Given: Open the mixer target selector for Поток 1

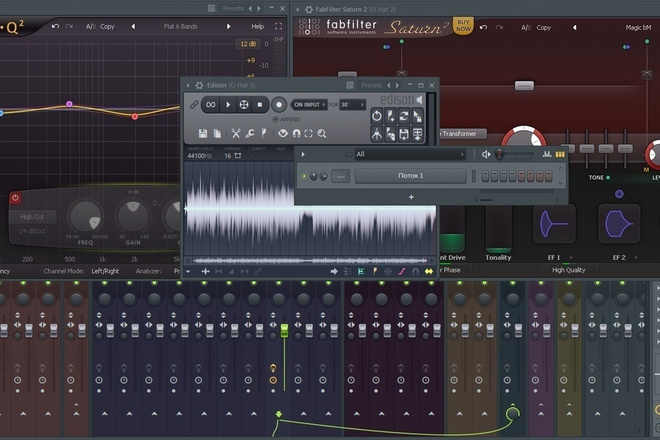Looking at the screenshot, I should 341,176.
